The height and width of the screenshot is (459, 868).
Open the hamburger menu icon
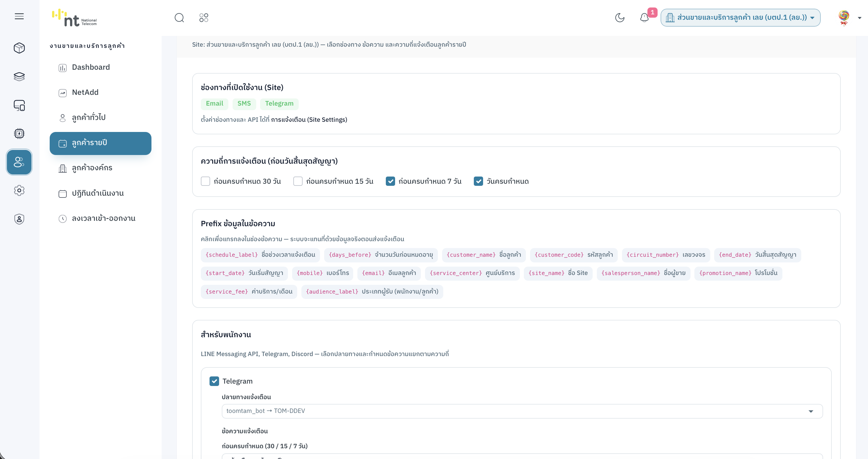(x=19, y=16)
